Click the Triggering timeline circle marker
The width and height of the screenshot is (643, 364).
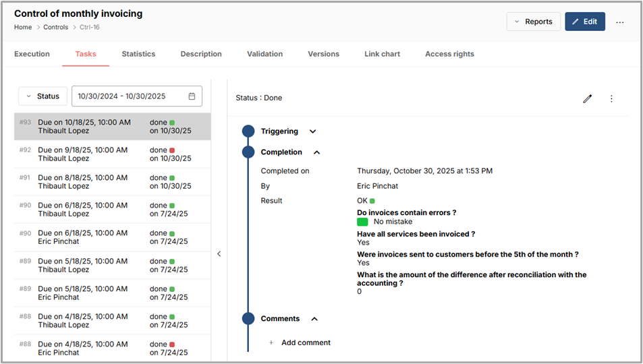pyautogui.click(x=248, y=131)
